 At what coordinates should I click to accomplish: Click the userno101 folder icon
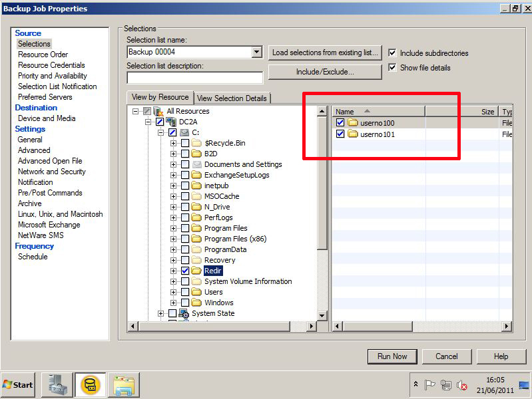(353, 134)
